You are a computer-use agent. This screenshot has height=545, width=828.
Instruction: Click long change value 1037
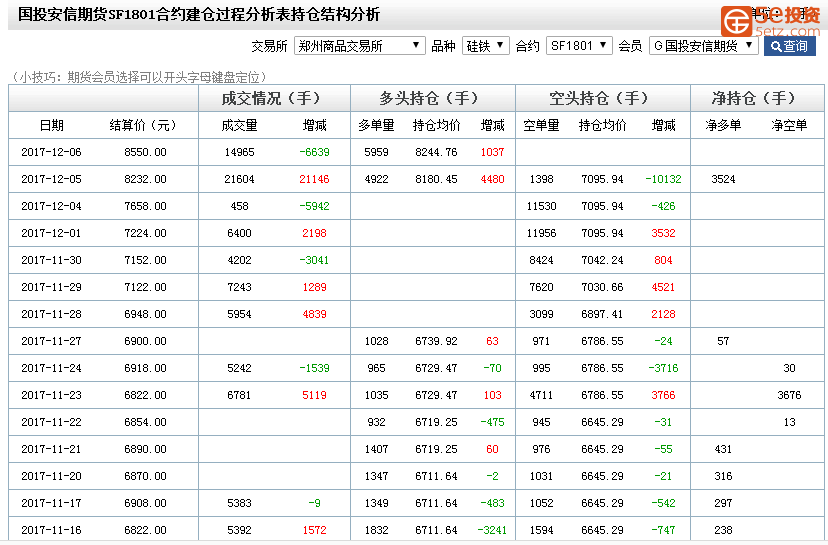(492, 152)
